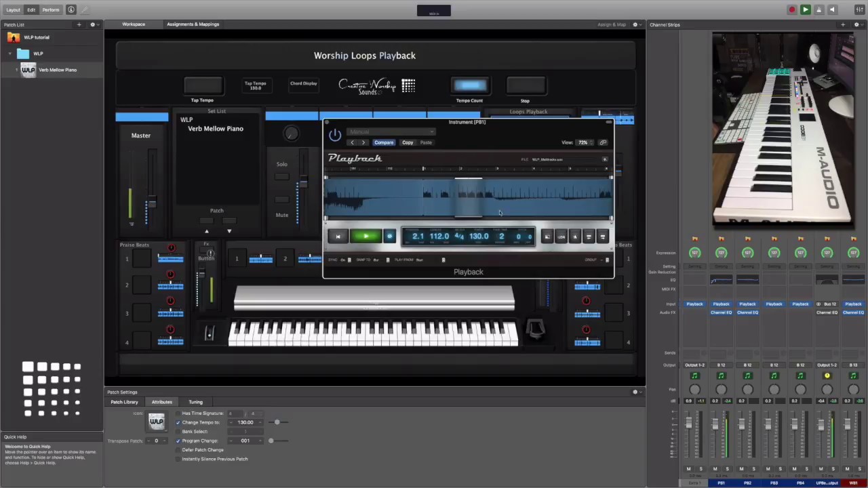Toggle the Playback plugin power button

click(335, 136)
